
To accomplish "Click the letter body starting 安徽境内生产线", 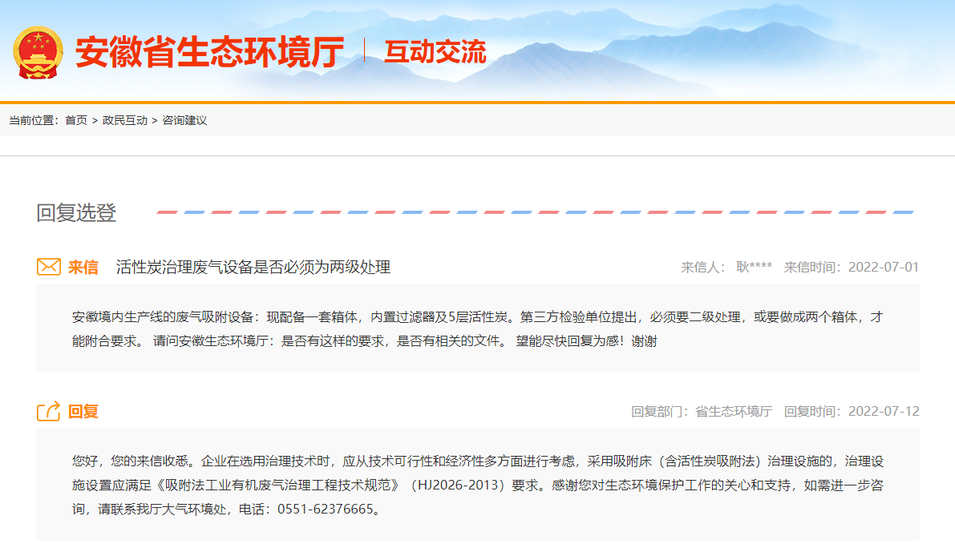I will (x=478, y=328).
